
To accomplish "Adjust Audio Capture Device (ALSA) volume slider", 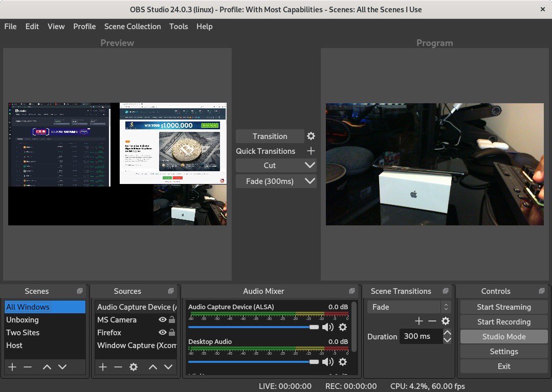I will 253,327.
